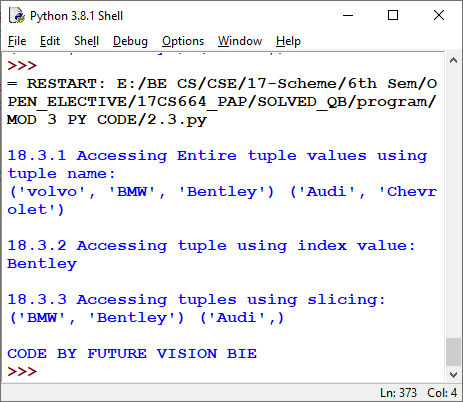The image size is (463, 402).
Task: Click the top >>> prompt
Action: click(22, 65)
